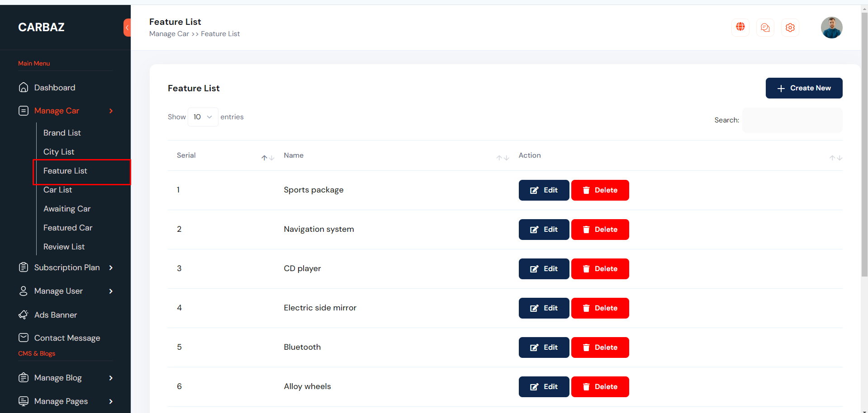Click the Contact Message envelope icon
Image resolution: width=868 pixels, height=413 pixels.
(x=24, y=338)
